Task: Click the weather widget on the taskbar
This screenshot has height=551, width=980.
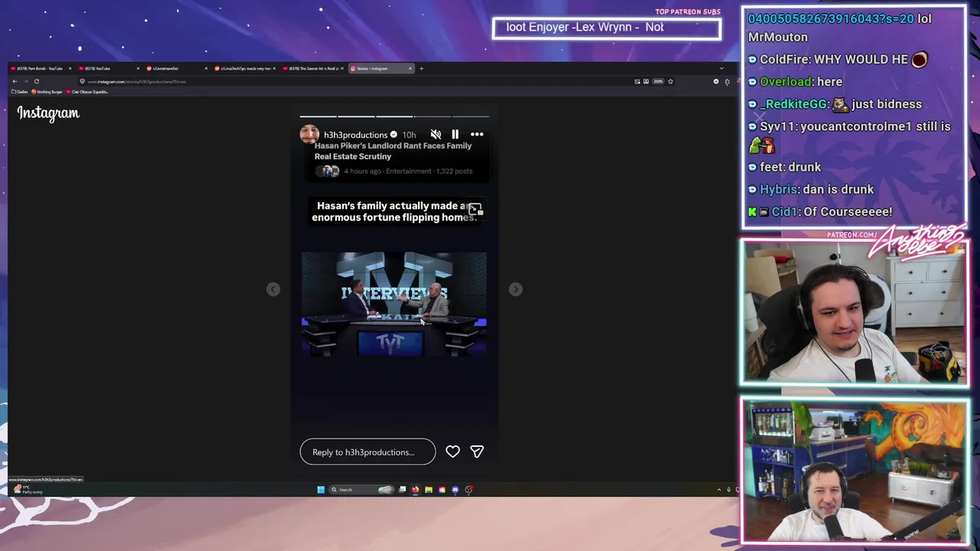Action: click(28, 490)
